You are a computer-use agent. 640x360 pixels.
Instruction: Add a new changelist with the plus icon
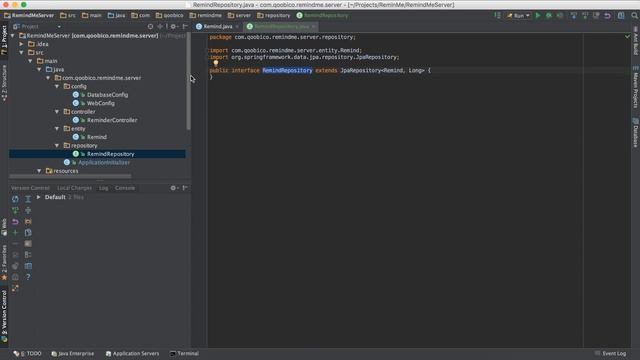click(15, 233)
